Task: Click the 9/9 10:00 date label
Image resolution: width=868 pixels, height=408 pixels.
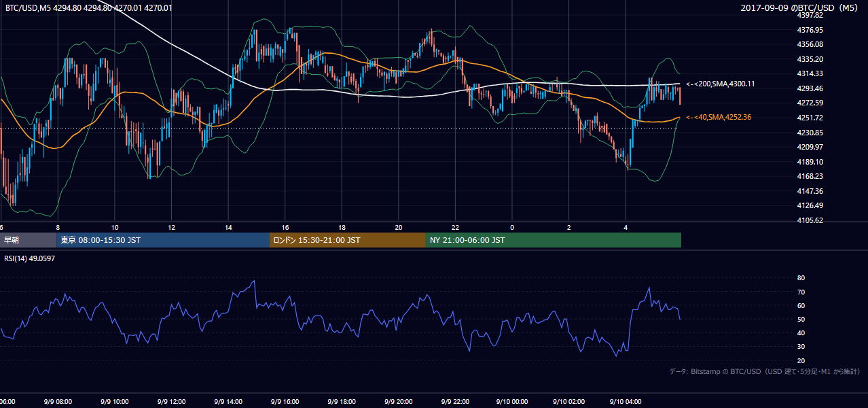Action: click(115, 402)
